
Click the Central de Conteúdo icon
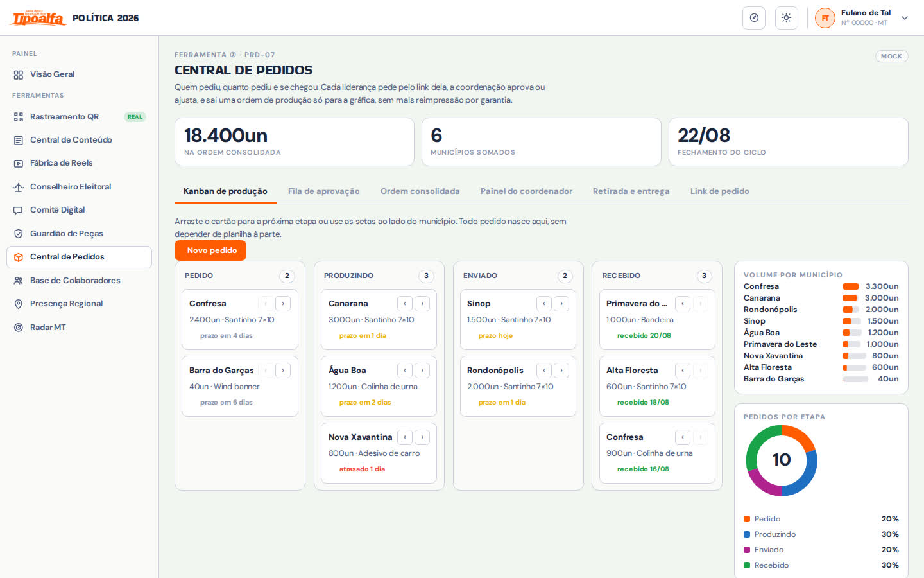point(19,140)
